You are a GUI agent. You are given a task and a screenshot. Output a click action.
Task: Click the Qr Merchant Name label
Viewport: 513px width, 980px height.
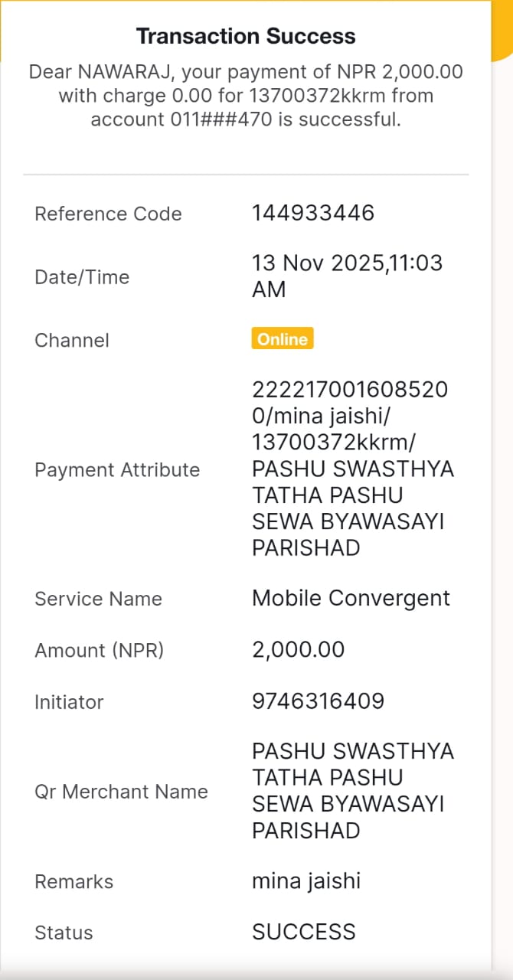(121, 792)
